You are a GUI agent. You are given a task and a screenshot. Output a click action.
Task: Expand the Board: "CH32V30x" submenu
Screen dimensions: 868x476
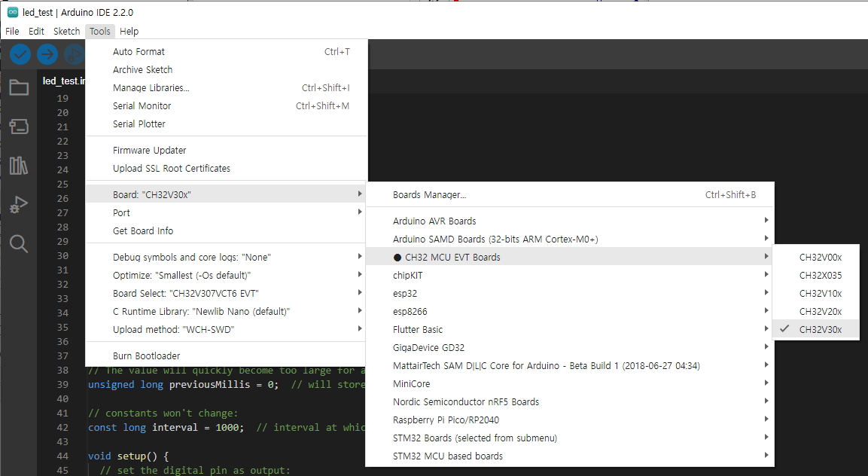[227, 194]
